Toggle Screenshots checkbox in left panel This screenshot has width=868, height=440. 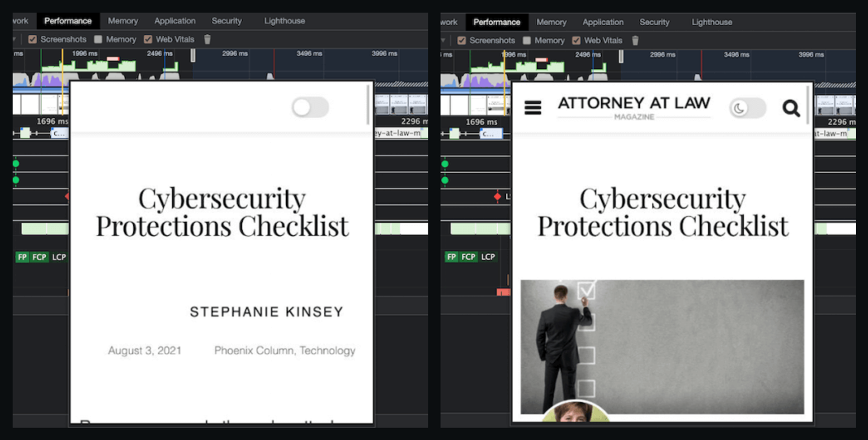pos(33,39)
